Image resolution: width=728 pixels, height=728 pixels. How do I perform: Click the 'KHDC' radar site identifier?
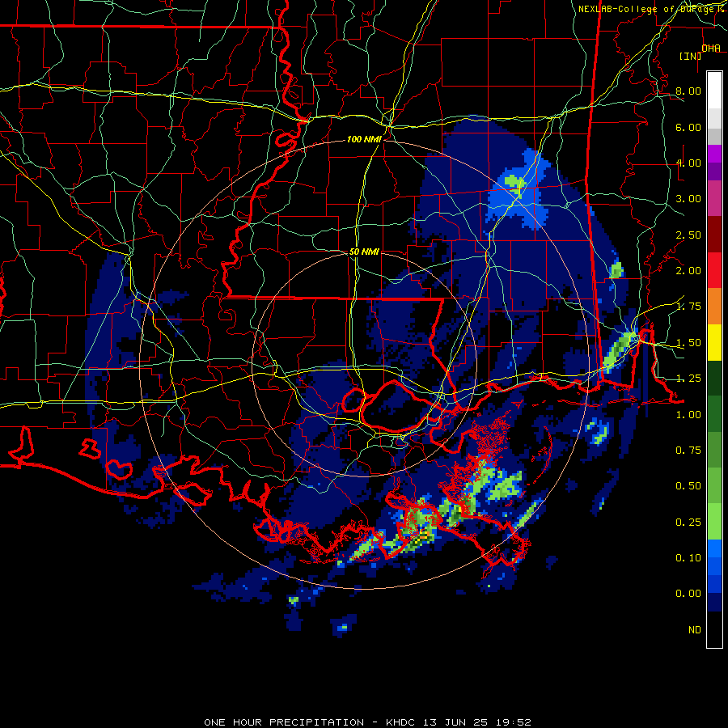pos(401,722)
